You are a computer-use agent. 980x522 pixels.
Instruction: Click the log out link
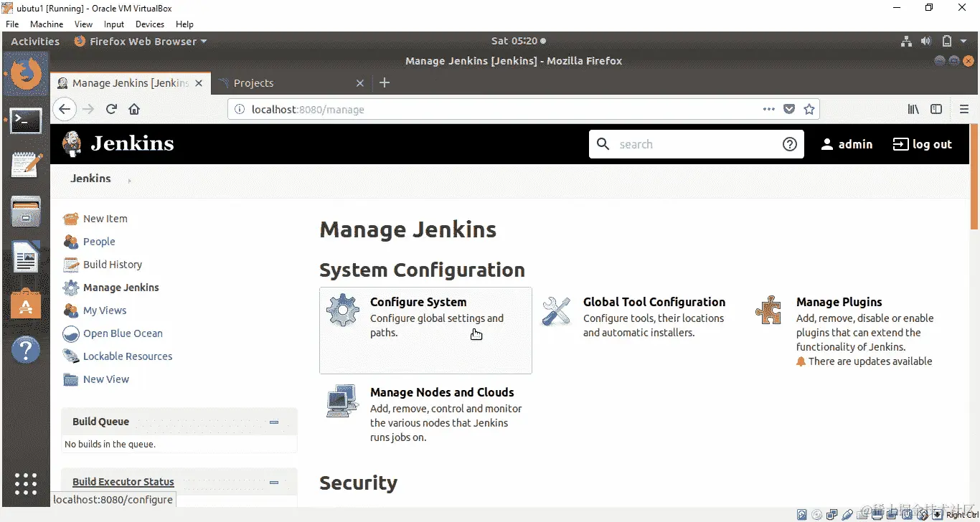[x=923, y=144]
